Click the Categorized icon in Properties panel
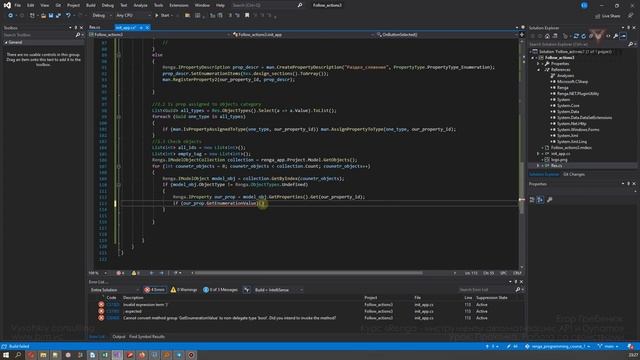 pos(532,200)
